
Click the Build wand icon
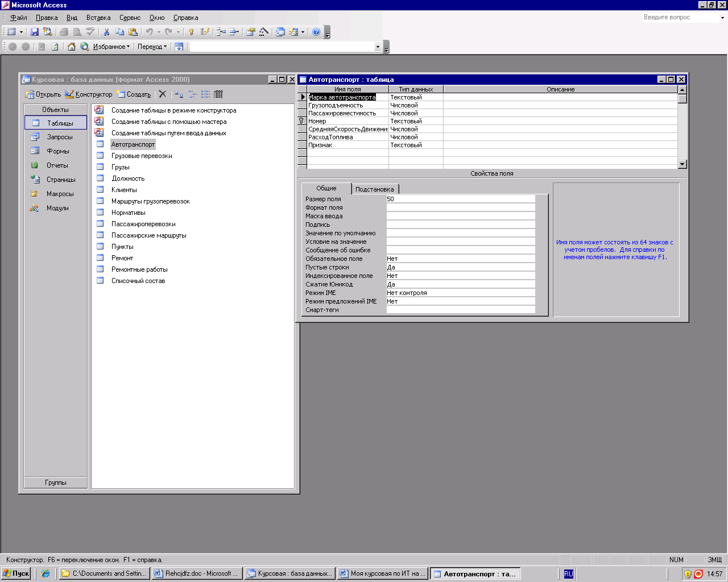(264, 32)
